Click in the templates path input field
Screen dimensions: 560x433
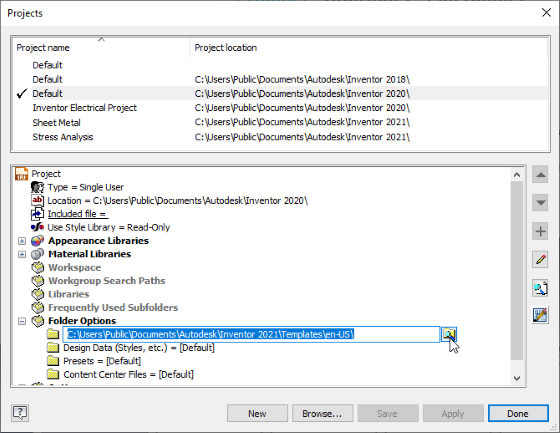point(251,334)
